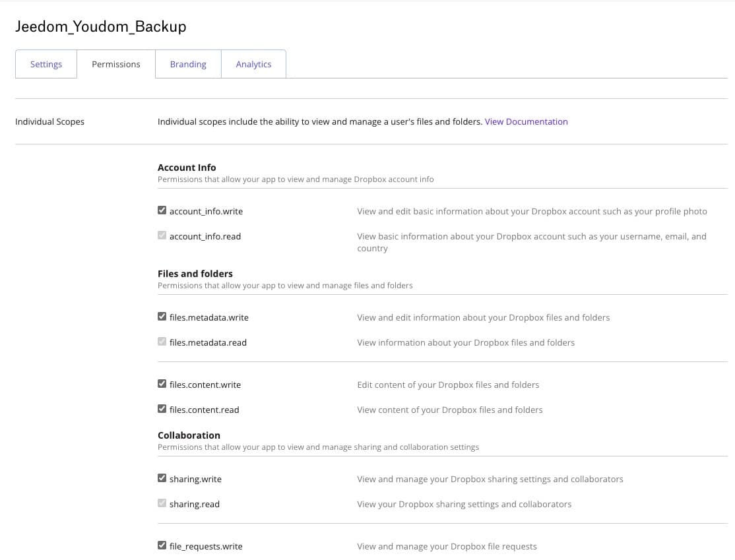Click the files.metadata.write scope name
This screenshot has height=560, width=735.
point(209,318)
